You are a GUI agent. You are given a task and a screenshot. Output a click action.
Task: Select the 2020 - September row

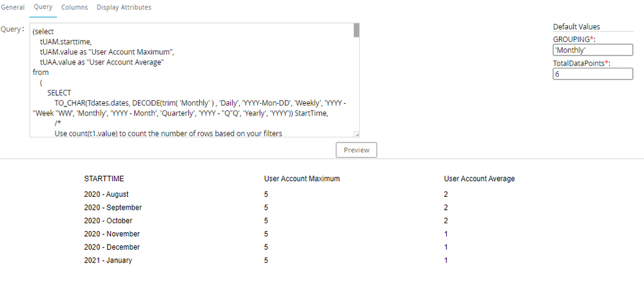point(113,208)
